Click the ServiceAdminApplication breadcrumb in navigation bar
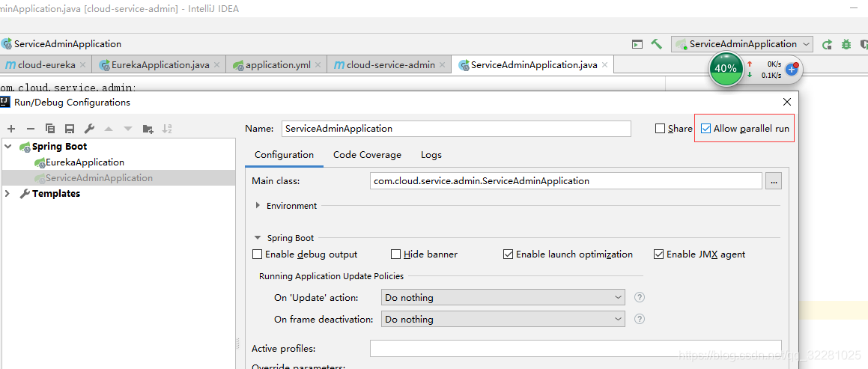868x369 pixels. coord(61,43)
